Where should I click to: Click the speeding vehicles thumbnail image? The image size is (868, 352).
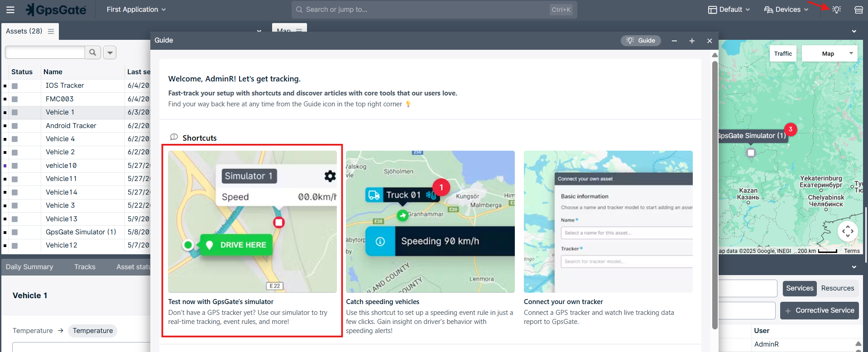tap(430, 222)
